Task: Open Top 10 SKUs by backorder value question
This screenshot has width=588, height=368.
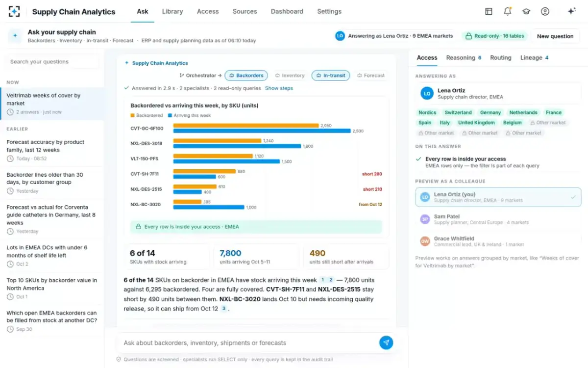Action: (52, 289)
